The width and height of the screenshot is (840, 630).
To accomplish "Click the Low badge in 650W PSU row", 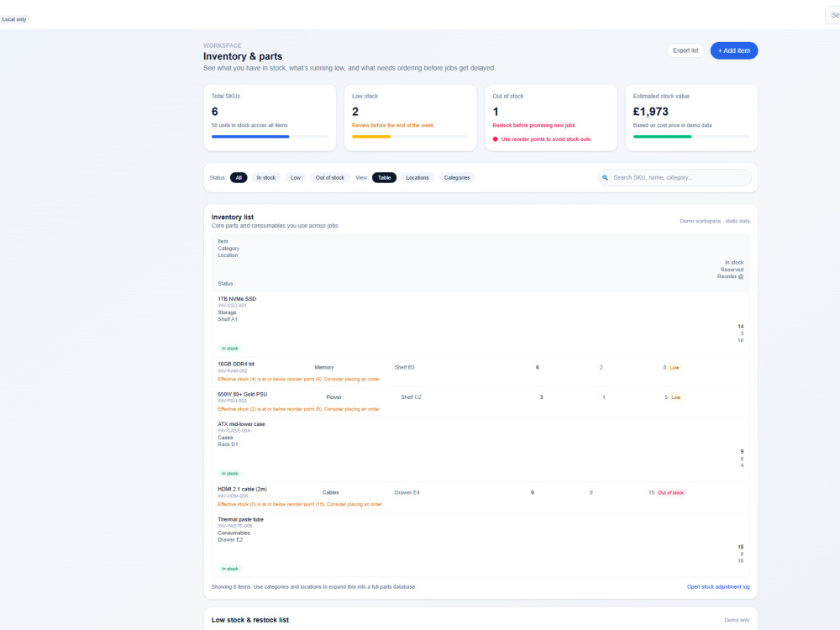I will [x=675, y=397].
